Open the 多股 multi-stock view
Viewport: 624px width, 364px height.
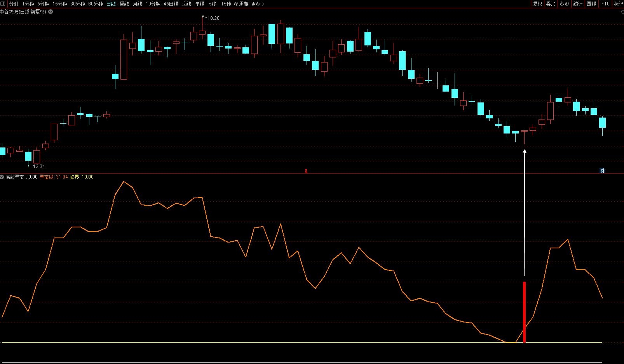point(564,4)
